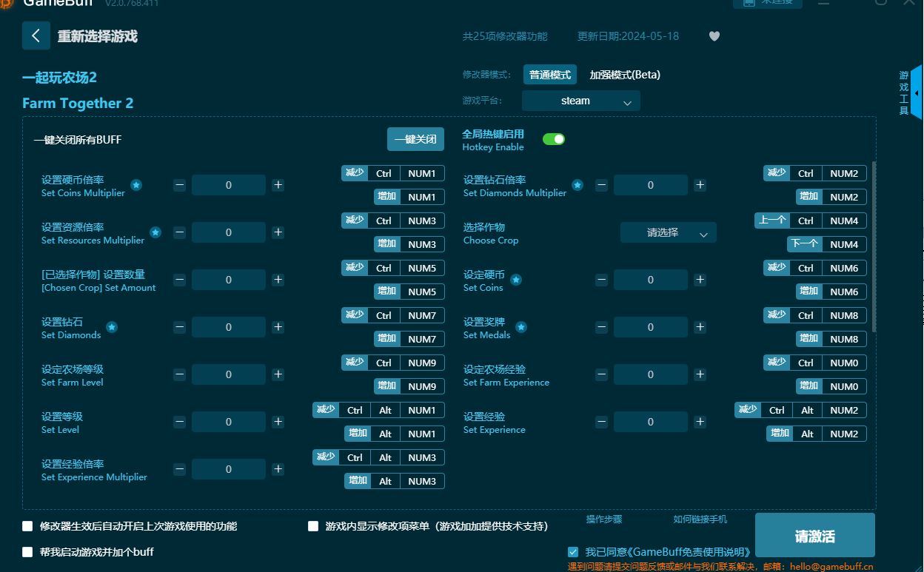Click the heart favorite icon
The image size is (924, 572).
[714, 36]
